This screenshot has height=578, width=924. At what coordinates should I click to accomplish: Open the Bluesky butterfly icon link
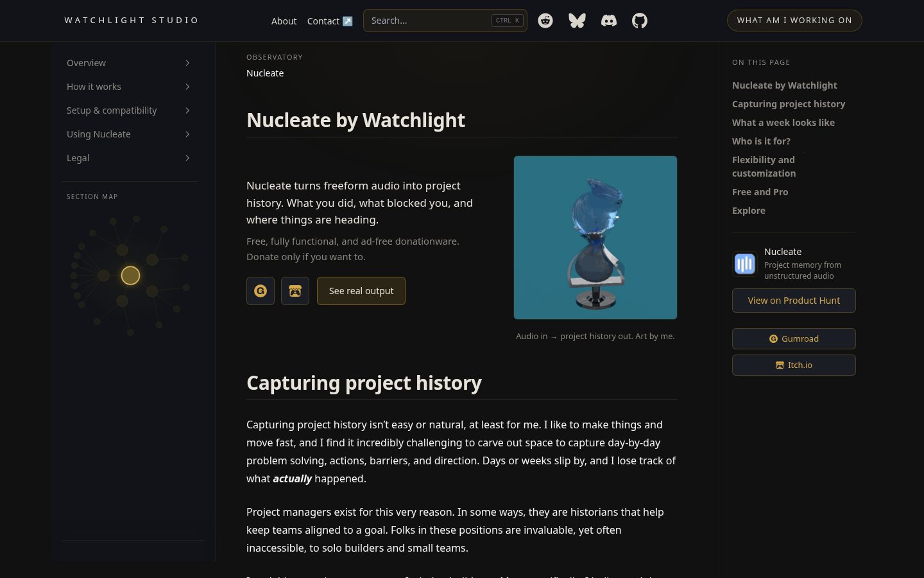(577, 21)
